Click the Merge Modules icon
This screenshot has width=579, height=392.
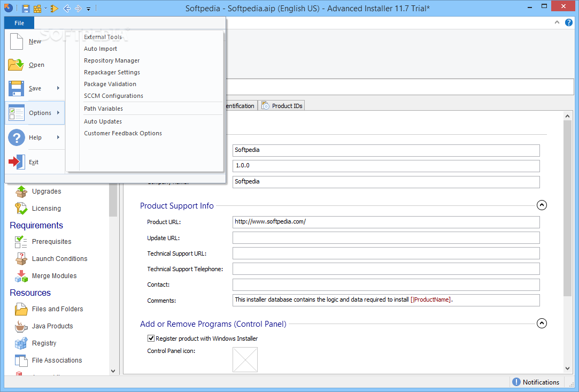pos(21,276)
